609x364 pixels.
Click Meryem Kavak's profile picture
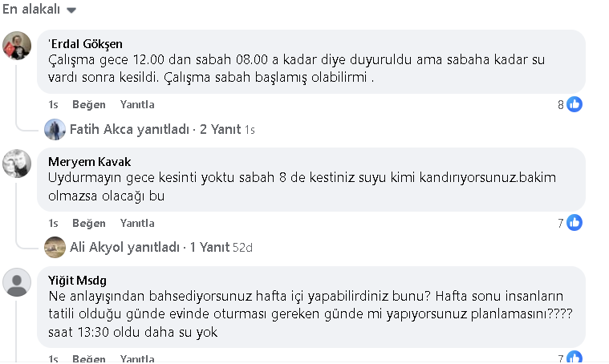point(18,164)
